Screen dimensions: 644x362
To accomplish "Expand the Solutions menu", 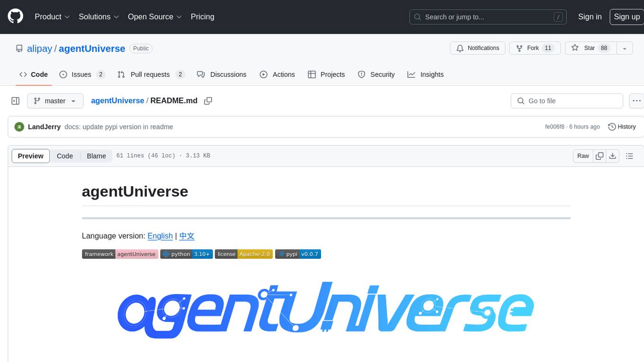I will 98,17.
